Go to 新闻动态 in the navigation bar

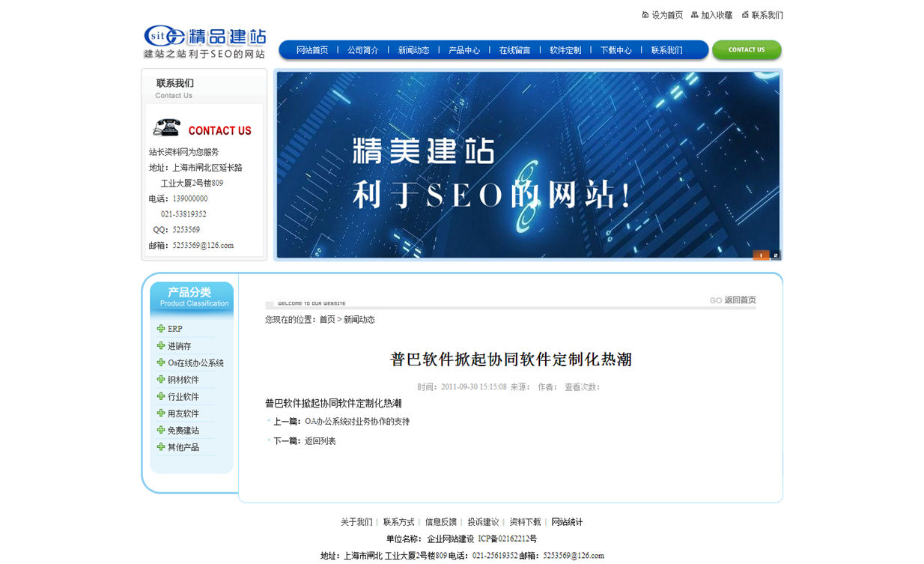414,50
